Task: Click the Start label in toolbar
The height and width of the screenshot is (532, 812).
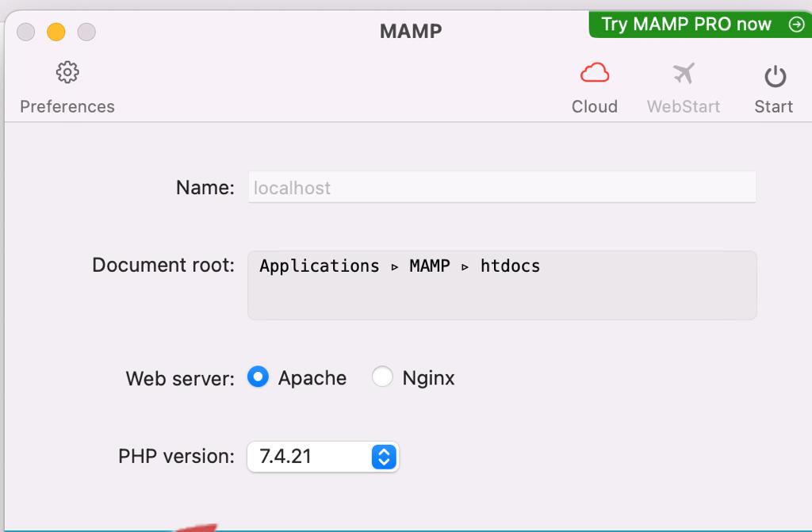Action: pos(774,107)
